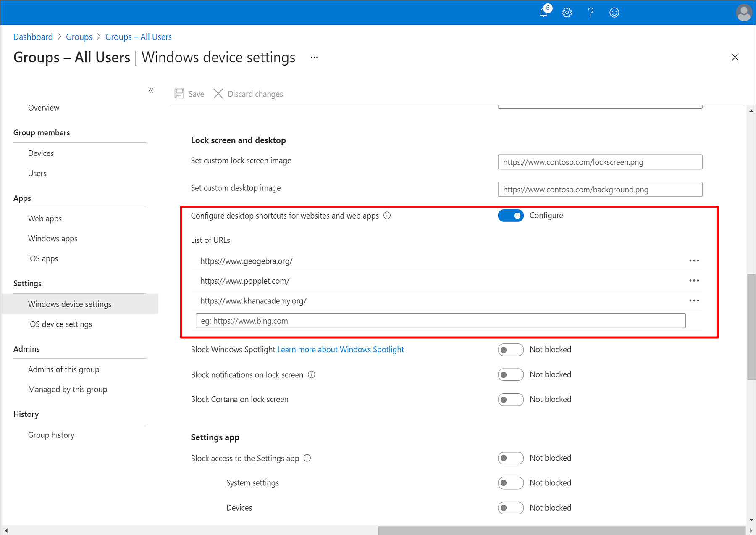
Task: Open Overview in sidebar
Action: pyautogui.click(x=44, y=108)
